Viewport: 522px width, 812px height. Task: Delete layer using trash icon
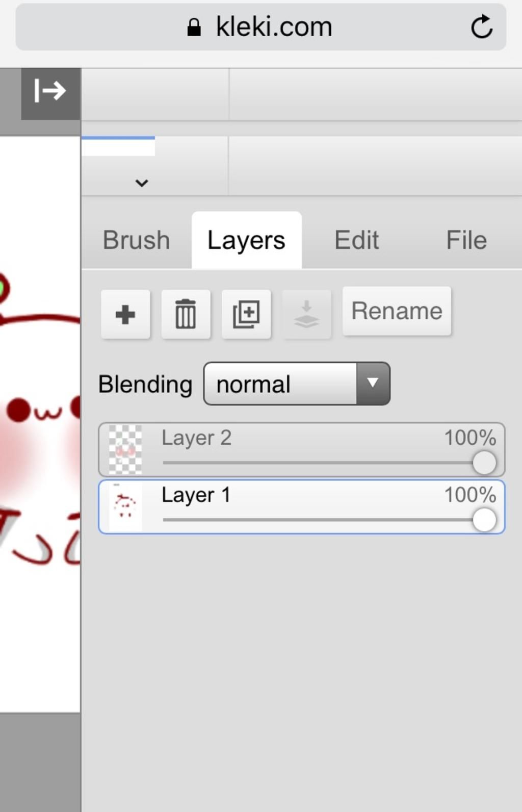186,314
